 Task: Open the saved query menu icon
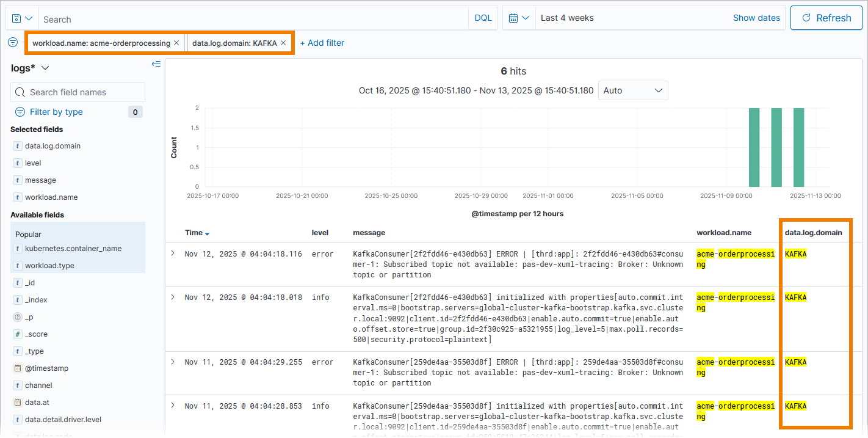click(22, 18)
